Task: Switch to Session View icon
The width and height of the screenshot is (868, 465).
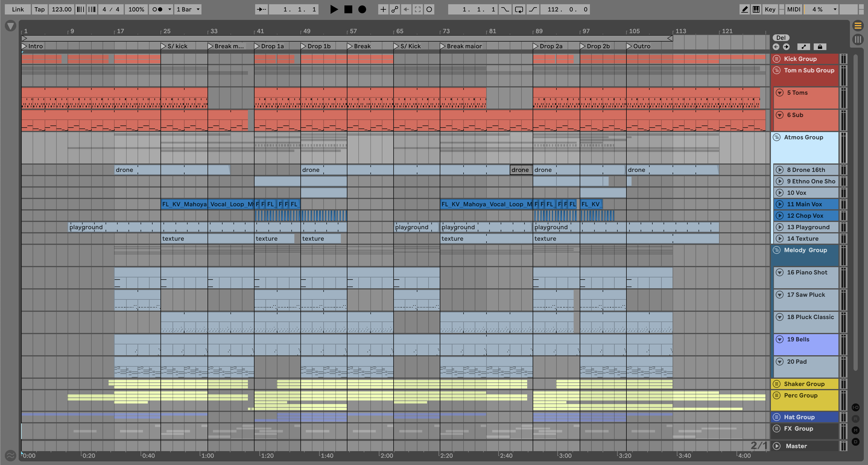Action: (858, 40)
